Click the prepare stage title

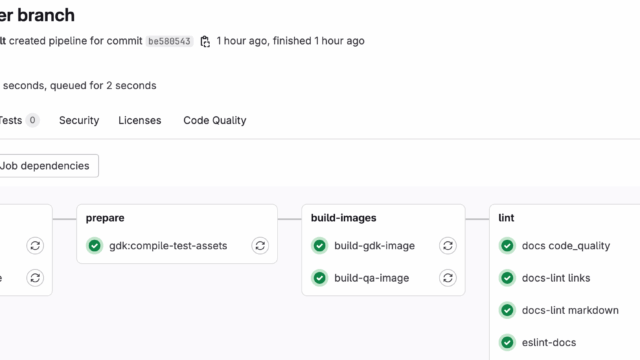click(105, 218)
